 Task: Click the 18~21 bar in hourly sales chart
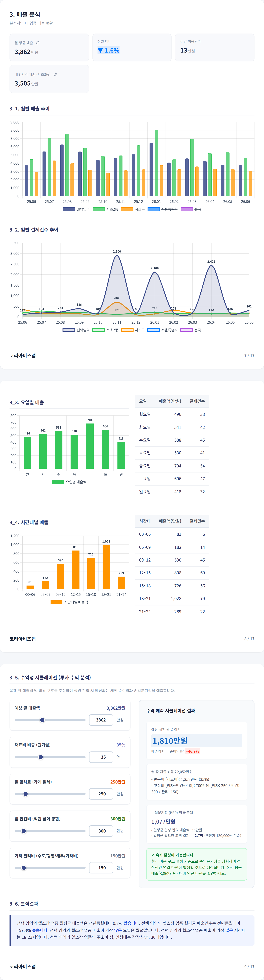coord(106,567)
